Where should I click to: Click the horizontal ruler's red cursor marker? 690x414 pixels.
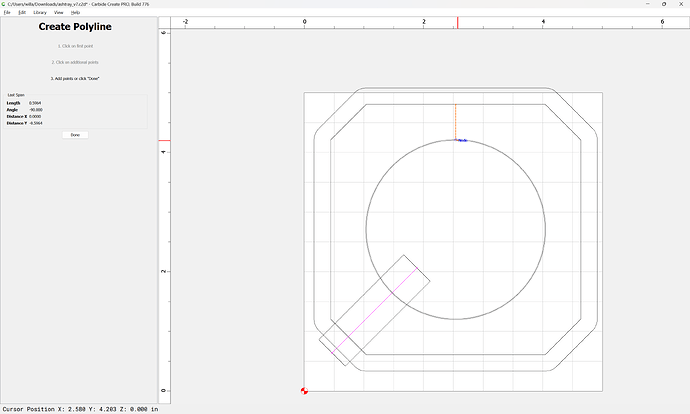click(x=458, y=23)
